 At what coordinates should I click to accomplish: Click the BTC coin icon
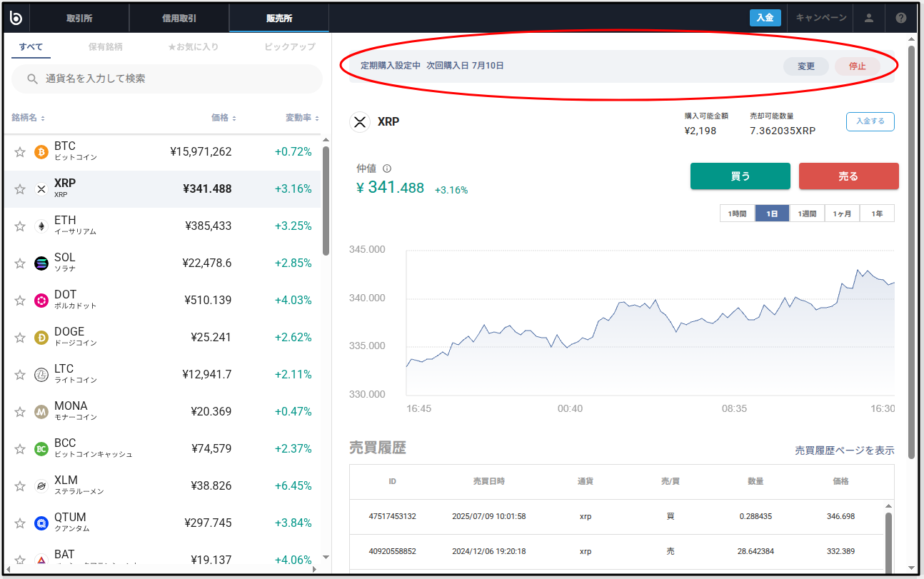tap(41, 152)
